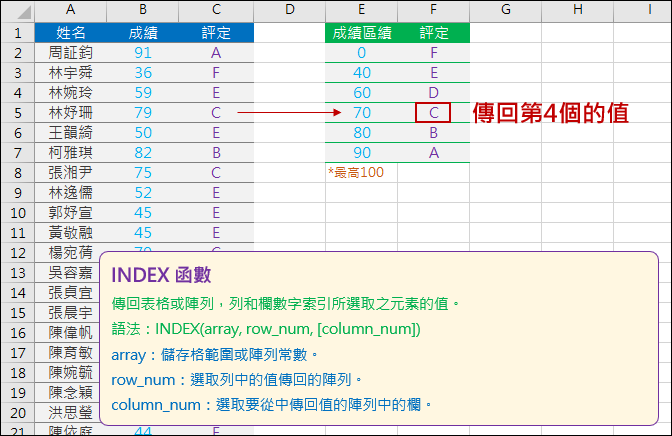Select column E header

(361, 10)
